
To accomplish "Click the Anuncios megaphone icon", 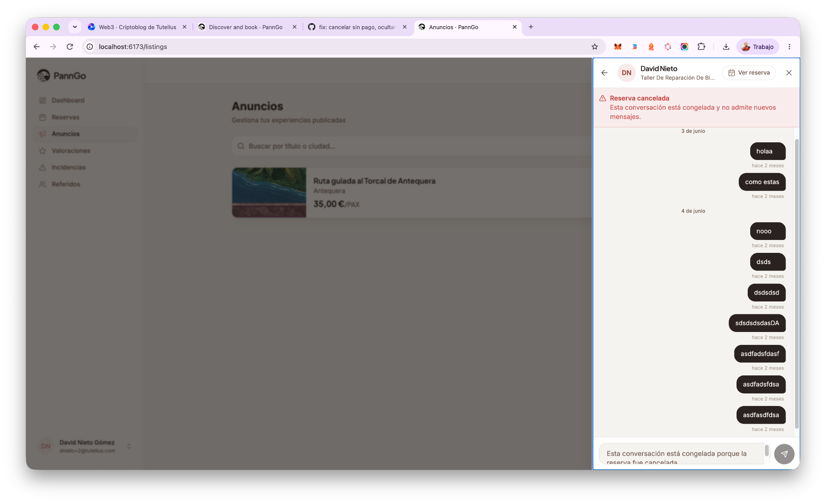I will 43,134.
